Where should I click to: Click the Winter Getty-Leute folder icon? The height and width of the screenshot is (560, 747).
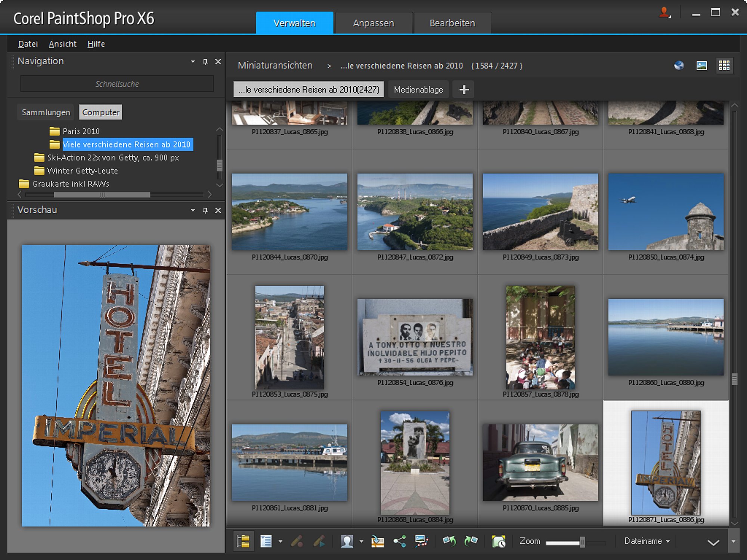tap(39, 171)
